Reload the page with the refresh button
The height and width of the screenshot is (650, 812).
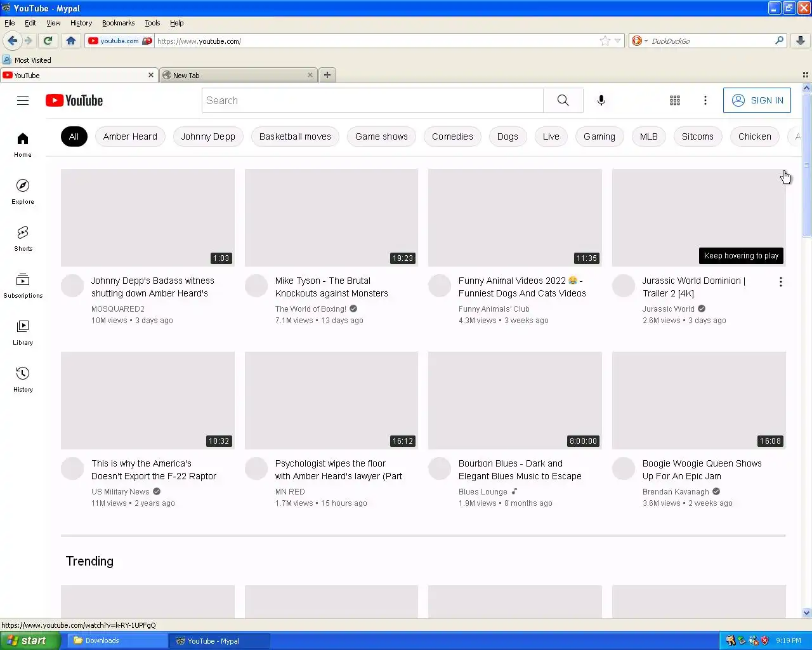click(x=48, y=41)
